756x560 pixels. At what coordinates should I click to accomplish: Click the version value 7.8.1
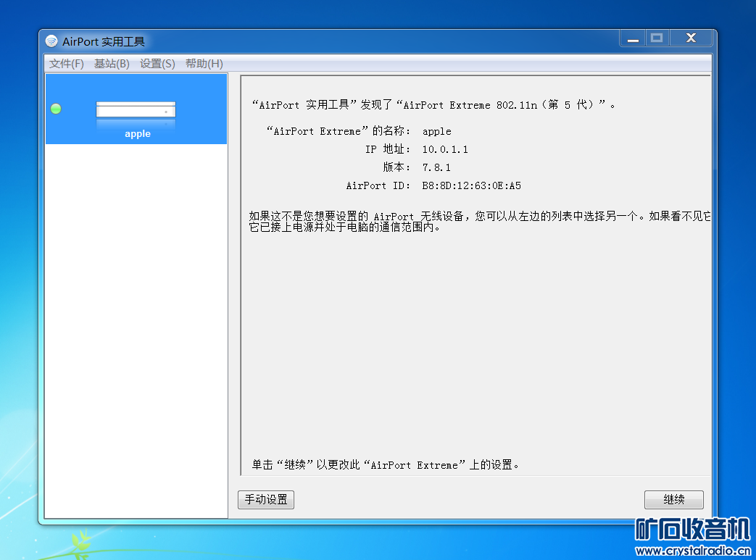point(436,168)
